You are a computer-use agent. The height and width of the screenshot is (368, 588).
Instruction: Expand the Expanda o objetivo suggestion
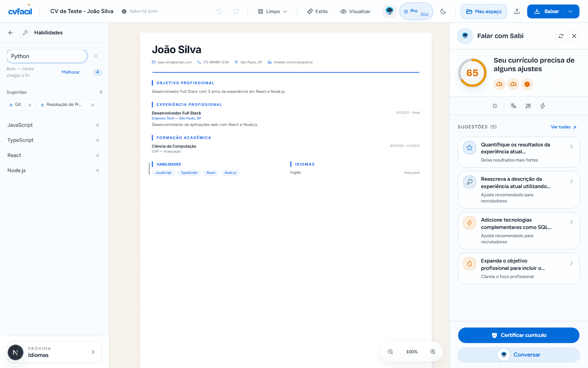coord(519,268)
